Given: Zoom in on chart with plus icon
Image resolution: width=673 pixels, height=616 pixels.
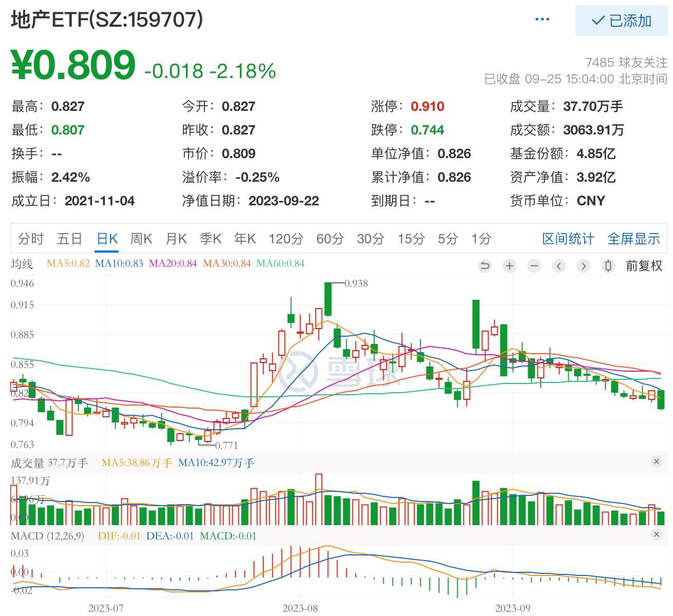Looking at the screenshot, I should (x=509, y=266).
